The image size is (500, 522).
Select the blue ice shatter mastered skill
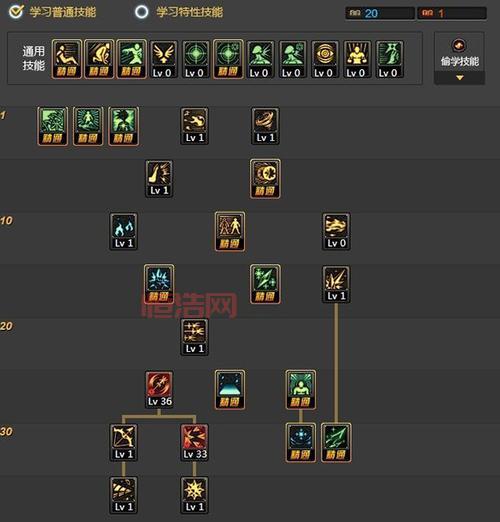[x=159, y=284]
